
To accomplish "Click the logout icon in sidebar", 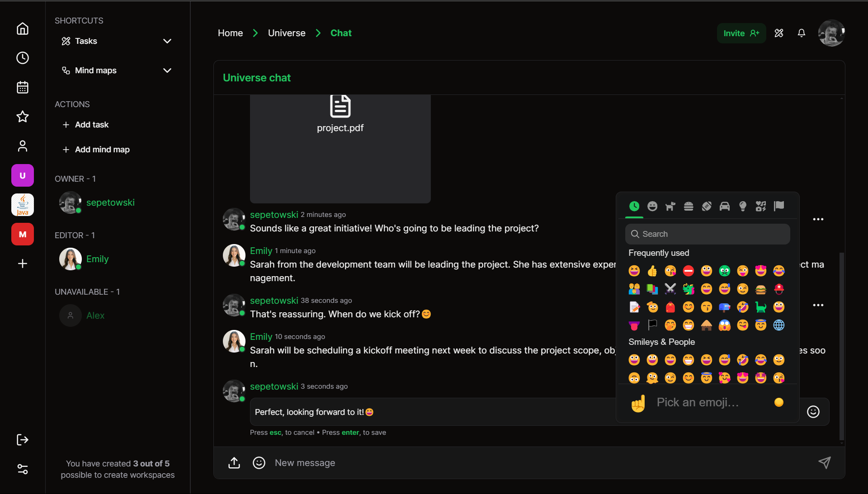I will (23, 440).
